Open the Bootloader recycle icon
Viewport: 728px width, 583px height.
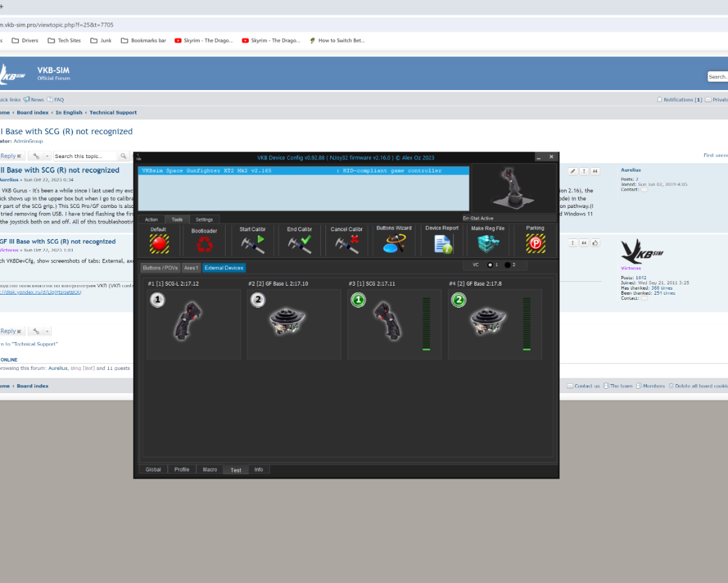(x=204, y=244)
